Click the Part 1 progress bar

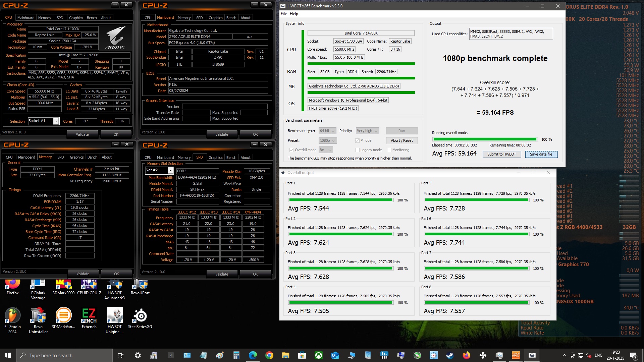click(x=341, y=200)
